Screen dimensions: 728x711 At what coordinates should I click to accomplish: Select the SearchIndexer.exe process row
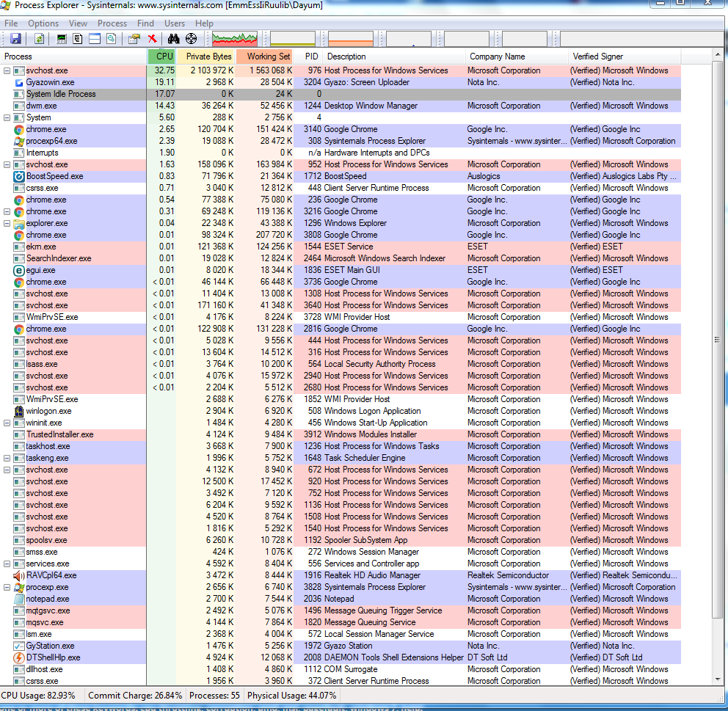(x=341, y=258)
